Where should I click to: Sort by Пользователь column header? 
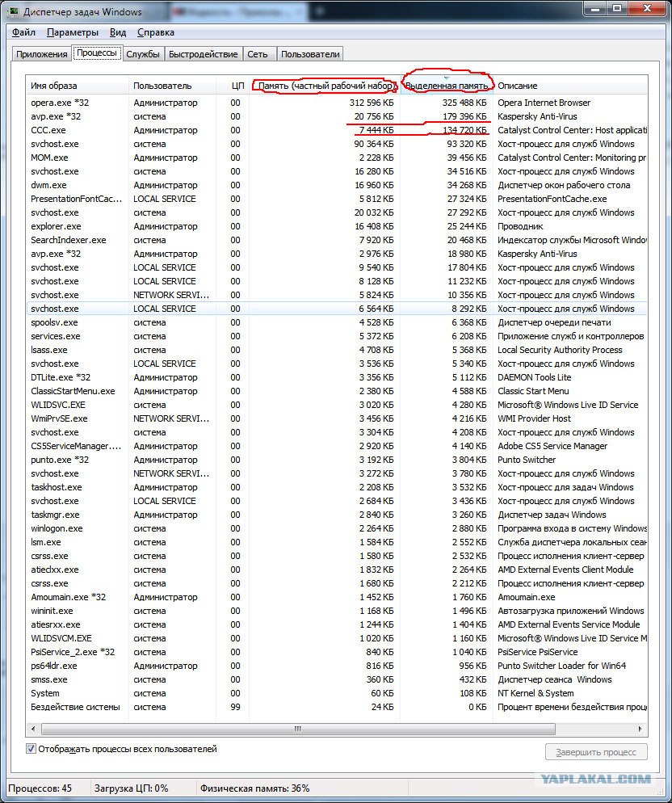(172, 86)
